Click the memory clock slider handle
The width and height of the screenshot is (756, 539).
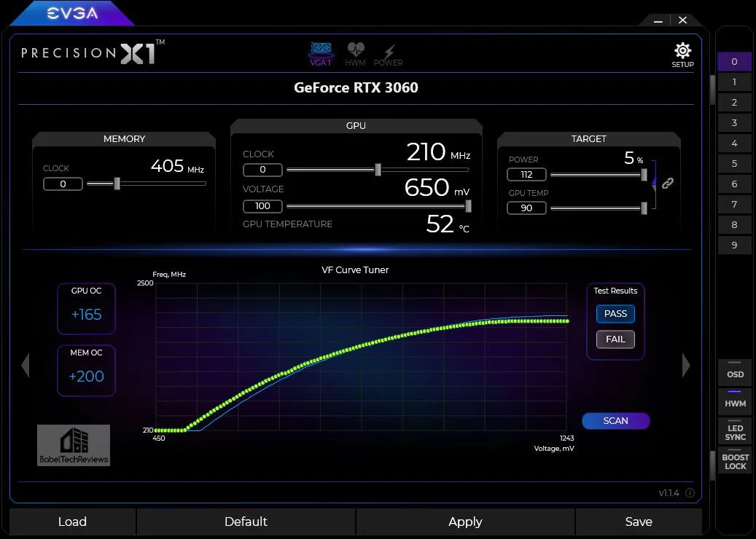(117, 184)
